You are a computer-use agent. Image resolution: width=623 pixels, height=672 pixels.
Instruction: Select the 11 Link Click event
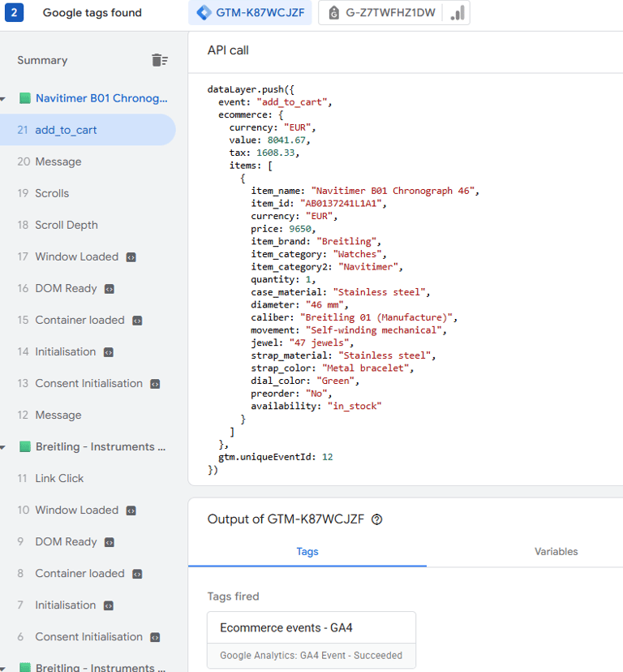click(x=59, y=478)
